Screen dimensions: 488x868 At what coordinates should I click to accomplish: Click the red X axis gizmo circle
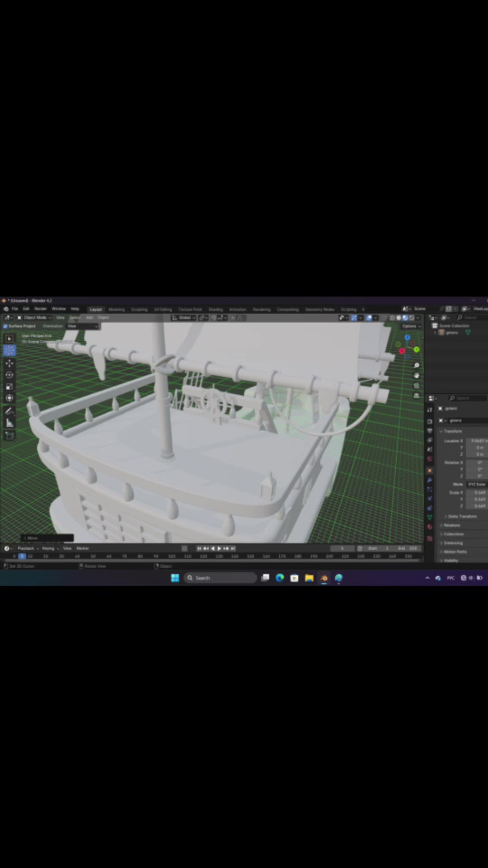coord(402,351)
